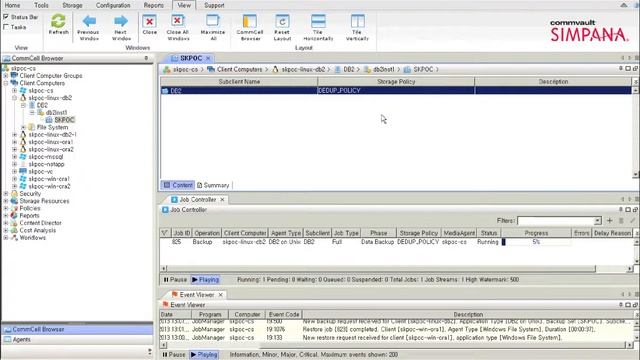This screenshot has width=640, height=360.
Task: Click the Refresh icon in ribbon
Action: pyautogui.click(x=58, y=21)
